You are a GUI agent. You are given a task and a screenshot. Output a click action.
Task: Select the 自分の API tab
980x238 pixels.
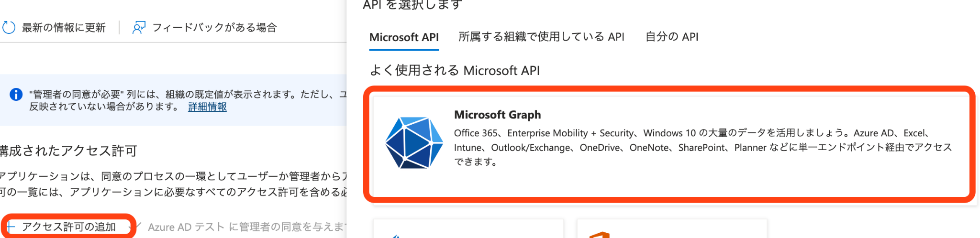(x=671, y=37)
